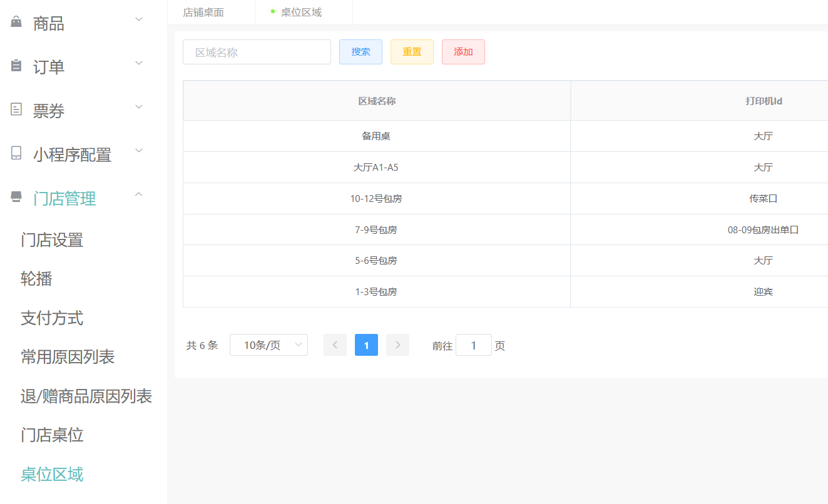Open the 支付方式 page
This screenshot has height=504, width=828.
(x=53, y=318)
